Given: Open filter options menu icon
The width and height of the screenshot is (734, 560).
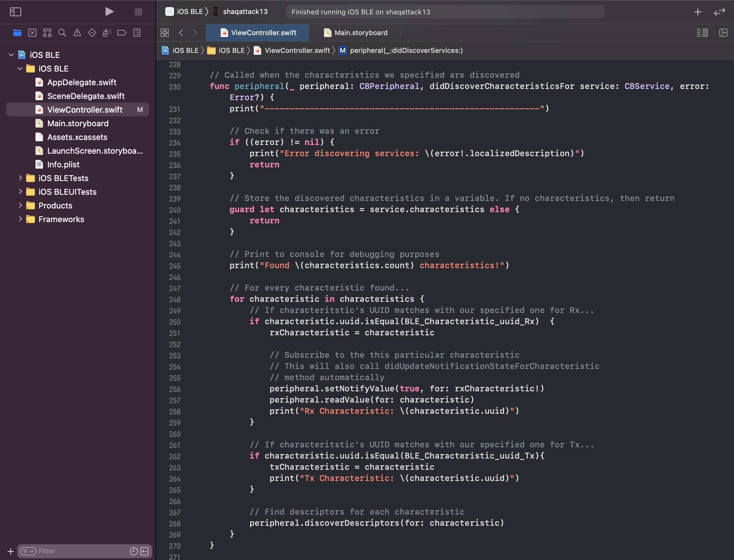Looking at the screenshot, I should pos(28,551).
